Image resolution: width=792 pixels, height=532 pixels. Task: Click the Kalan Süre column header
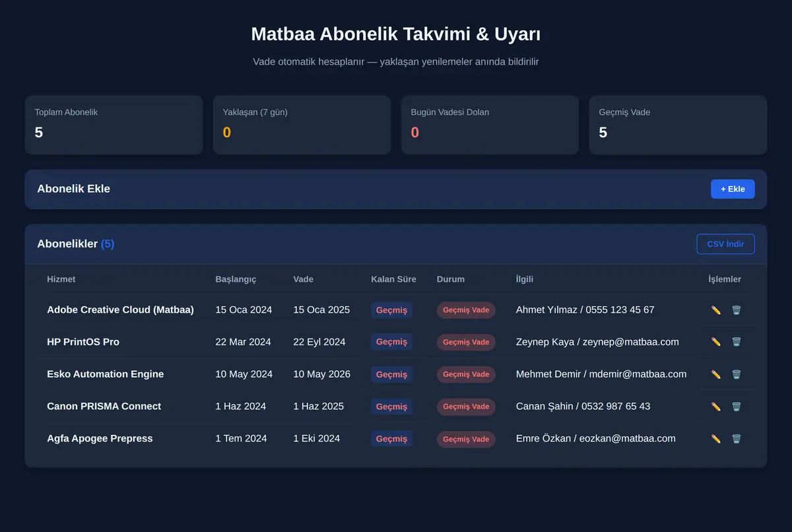coord(393,279)
